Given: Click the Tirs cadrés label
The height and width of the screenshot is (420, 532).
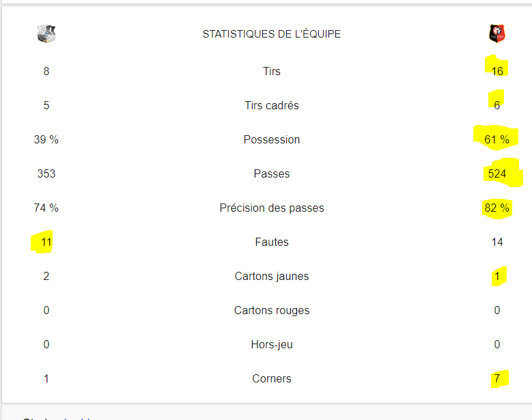Looking at the screenshot, I should (271, 105).
